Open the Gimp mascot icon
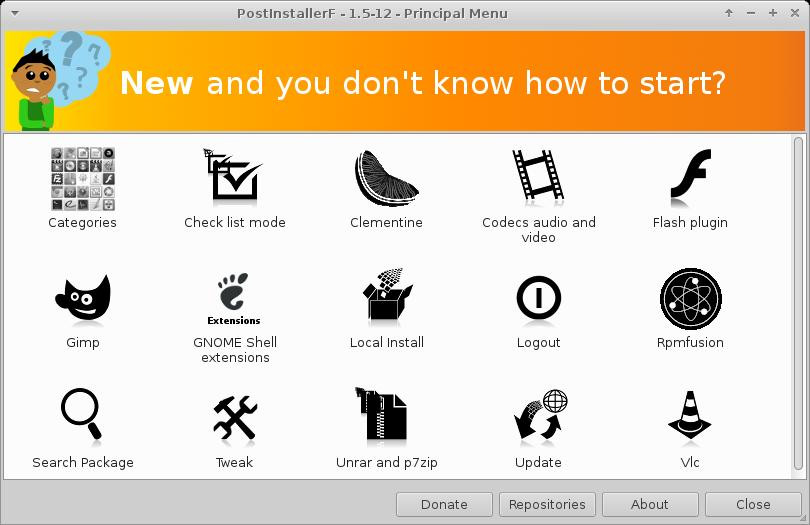This screenshot has width=810, height=525. (83, 298)
